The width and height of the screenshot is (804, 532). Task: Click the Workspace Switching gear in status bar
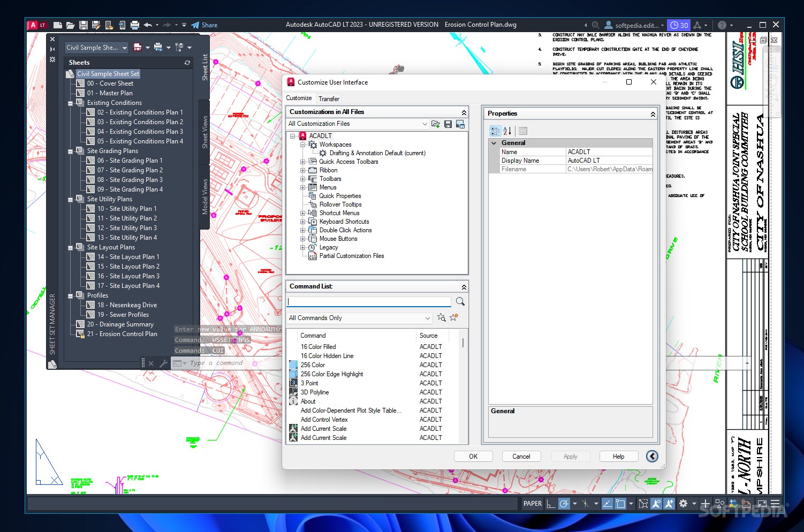pos(683,504)
